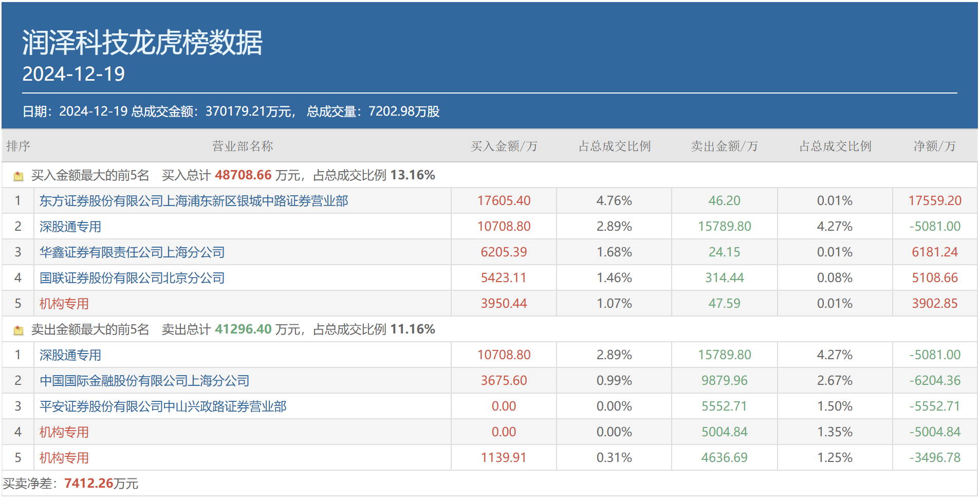Image resolution: width=980 pixels, height=500 pixels.
Task: Click the 营业部名称 column header
Action: pos(242,146)
